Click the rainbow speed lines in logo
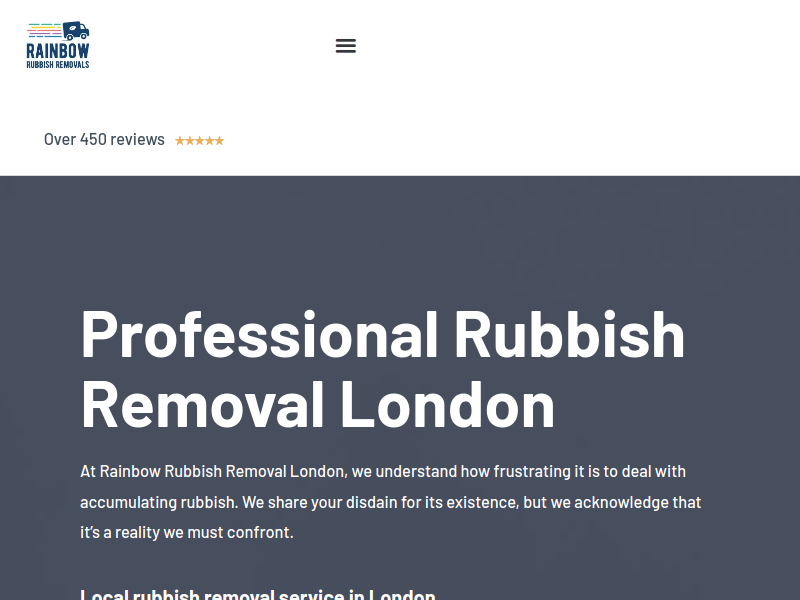800x600 pixels. [44, 31]
